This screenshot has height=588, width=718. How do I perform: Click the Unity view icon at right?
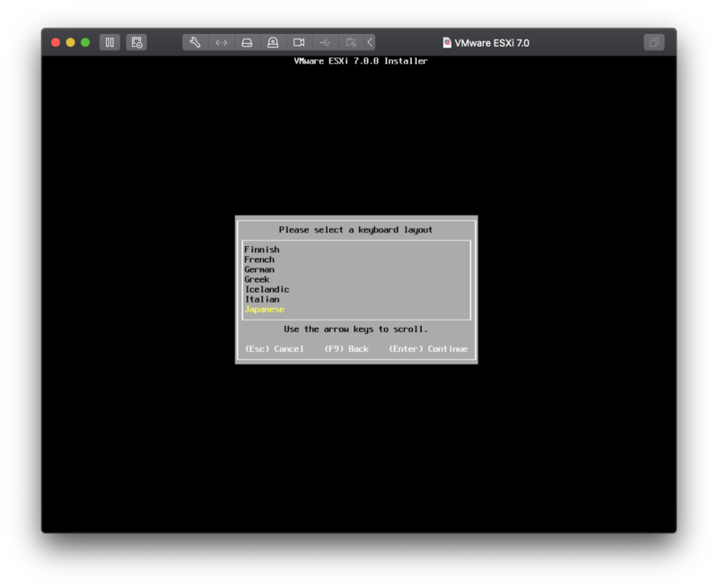(x=654, y=42)
